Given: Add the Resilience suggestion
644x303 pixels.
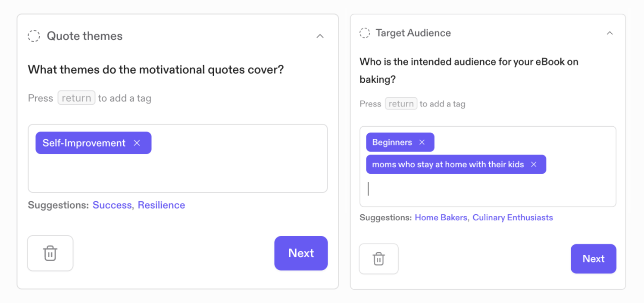Looking at the screenshot, I should coord(161,205).
